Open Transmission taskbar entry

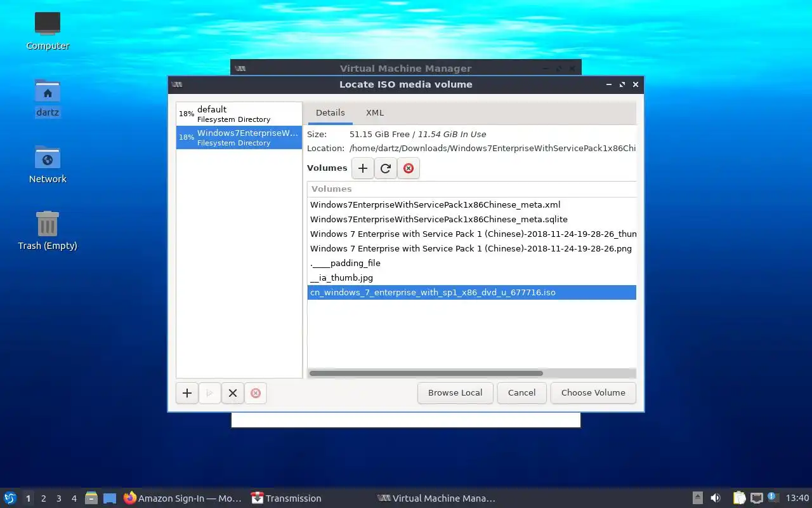click(x=286, y=498)
